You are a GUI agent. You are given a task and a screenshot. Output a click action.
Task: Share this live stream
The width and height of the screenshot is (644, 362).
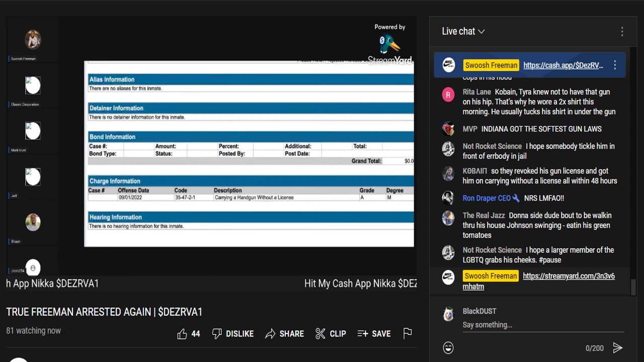point(285,334)
